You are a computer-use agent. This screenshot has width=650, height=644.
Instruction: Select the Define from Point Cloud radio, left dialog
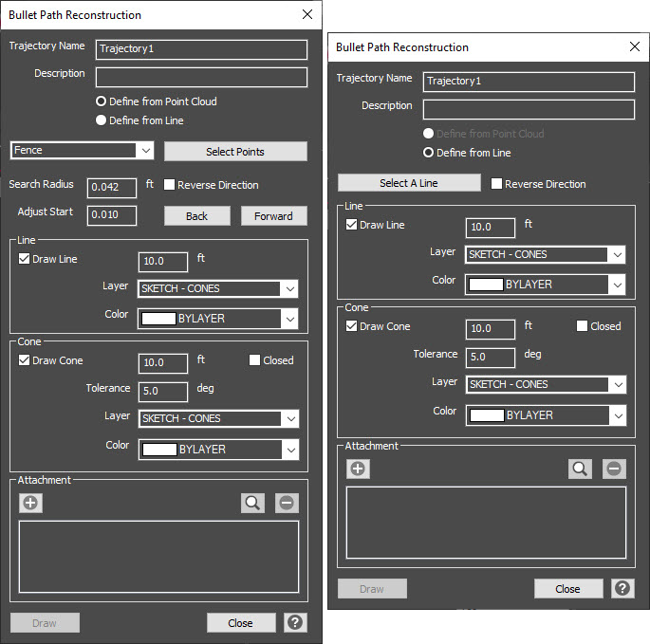(102, 101)
